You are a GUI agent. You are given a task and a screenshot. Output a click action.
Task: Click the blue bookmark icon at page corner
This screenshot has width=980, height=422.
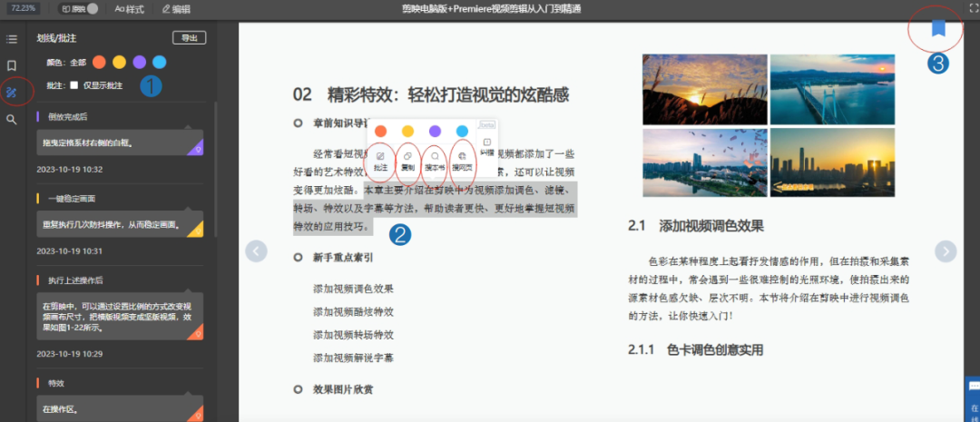click(938, 29)
